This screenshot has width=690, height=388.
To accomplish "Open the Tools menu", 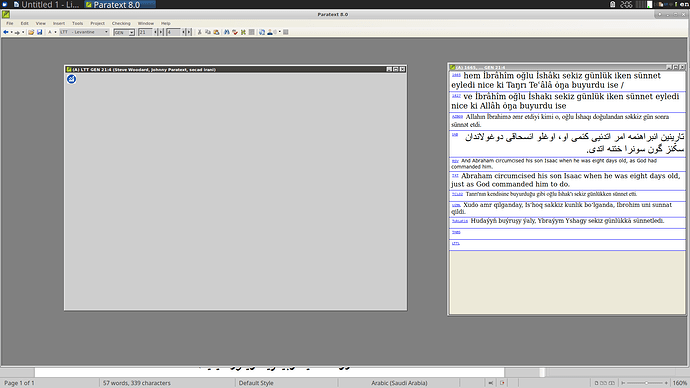I will [77, 23].
